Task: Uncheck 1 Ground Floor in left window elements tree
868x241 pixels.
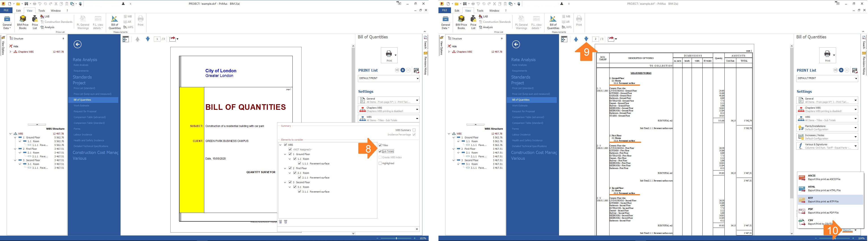Action: click(290, 154)
